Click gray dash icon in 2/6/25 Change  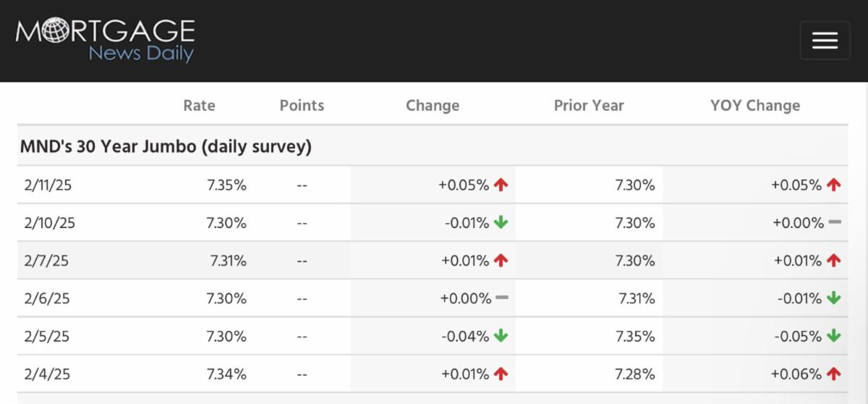pyautogui.click(x=502, y=298)
